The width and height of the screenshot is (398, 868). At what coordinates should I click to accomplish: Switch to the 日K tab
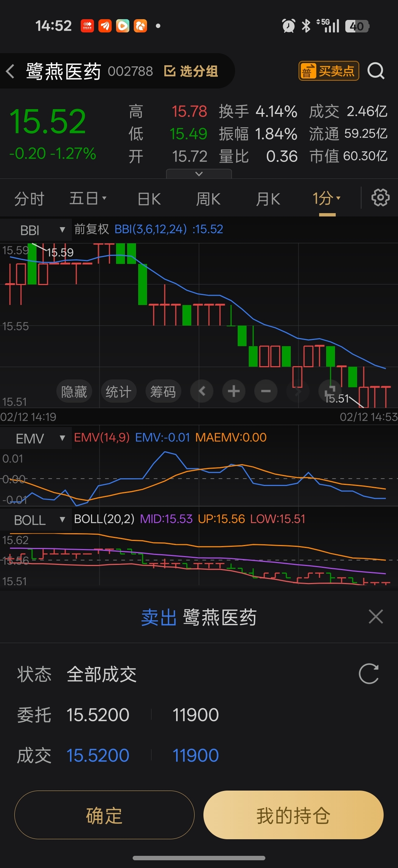coord(149,199)
